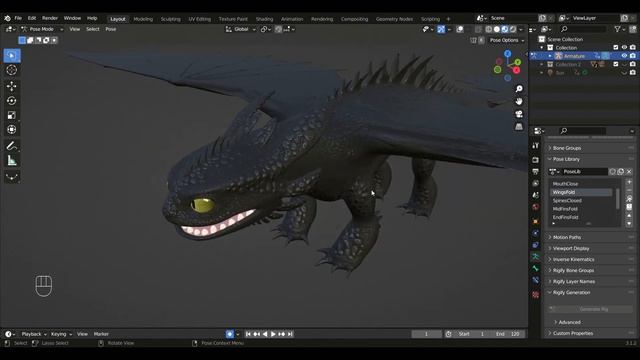Open the Output properties tab
Screen dimensions: 640x360
click(x=536, y=171)
